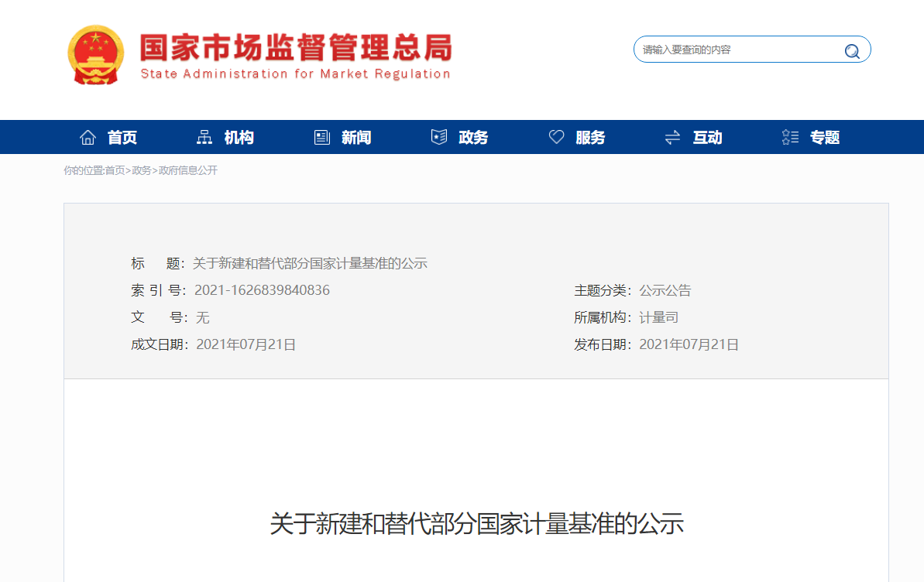Click the house icon beside 首页
The height and width of the screenshot is (582, 924).
click(x=88, y=138)
